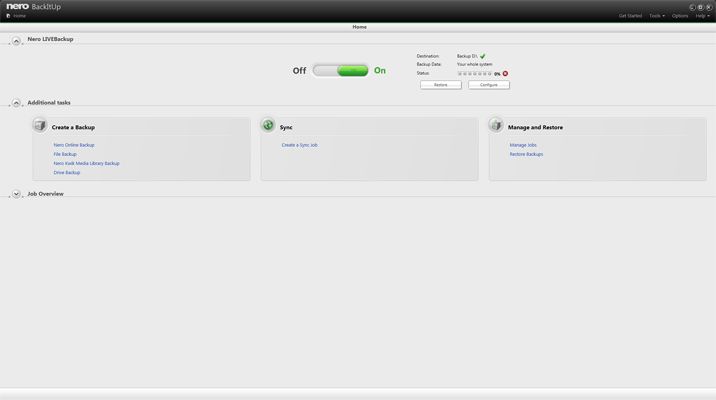Click the 'Off' label by the switch
Viewport: 716px width, 400px height.
(x=299, y=71)
